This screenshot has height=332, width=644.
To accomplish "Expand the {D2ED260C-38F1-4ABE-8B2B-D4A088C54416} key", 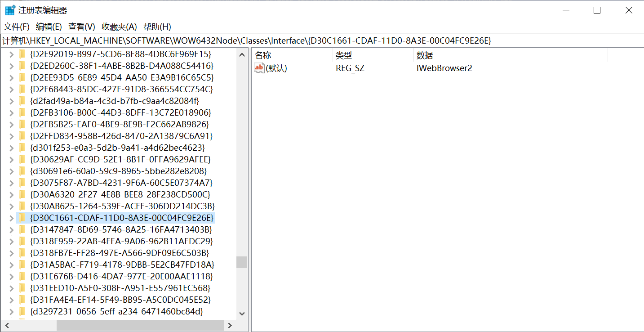I will click(x=11, y=66).
